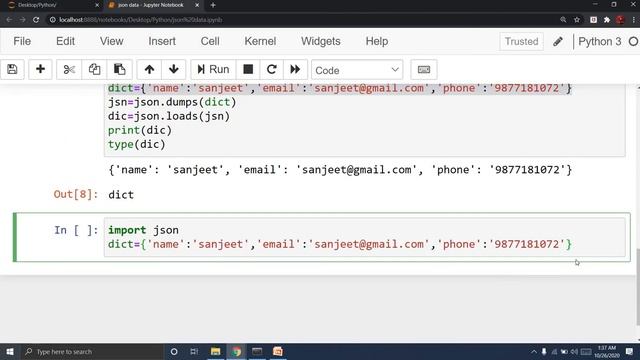Open Chrome from the taskbar
Screen dimensions: 640x360
pyautogui.click(x=236, y=352)
